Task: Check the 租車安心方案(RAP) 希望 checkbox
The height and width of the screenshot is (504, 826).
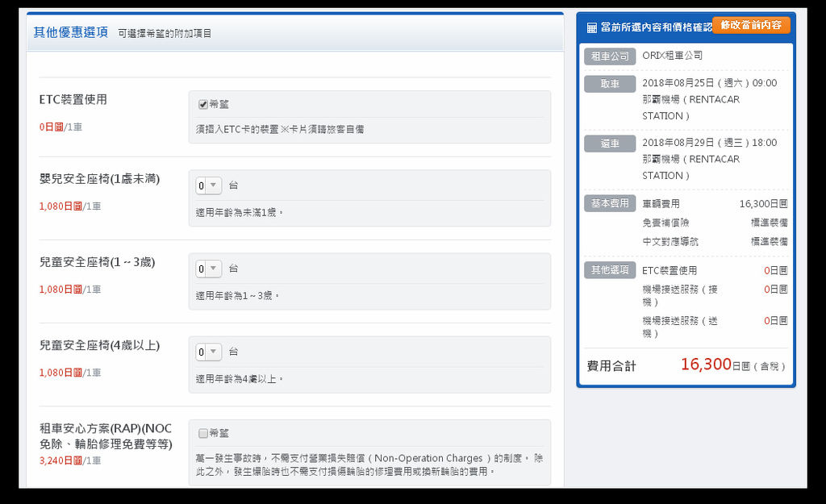Action: 202,433
